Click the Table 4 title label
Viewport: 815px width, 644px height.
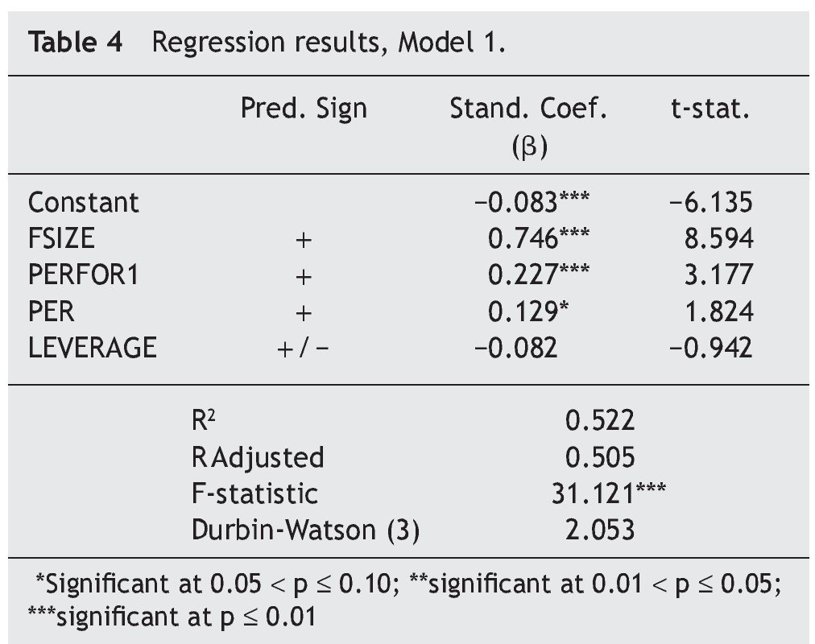[76, 43]
